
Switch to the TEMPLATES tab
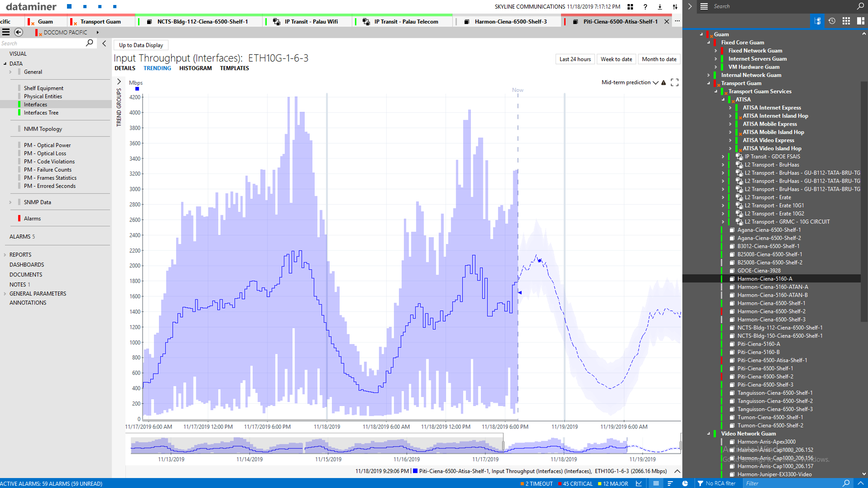click(x=235, y=68)
